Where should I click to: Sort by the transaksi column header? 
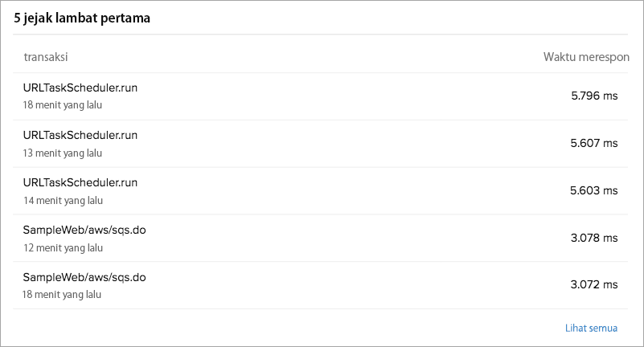click(x=45, y=56)
